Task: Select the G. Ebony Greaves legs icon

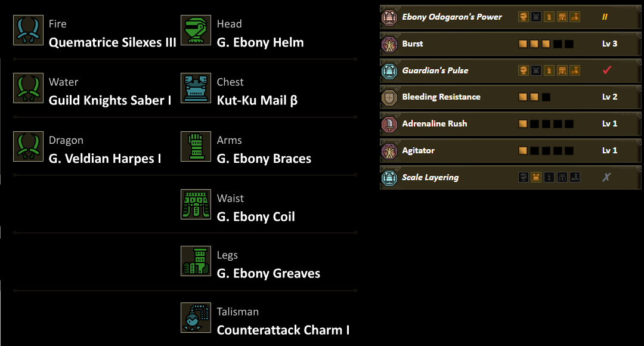Action: click(x=196, y=261)
